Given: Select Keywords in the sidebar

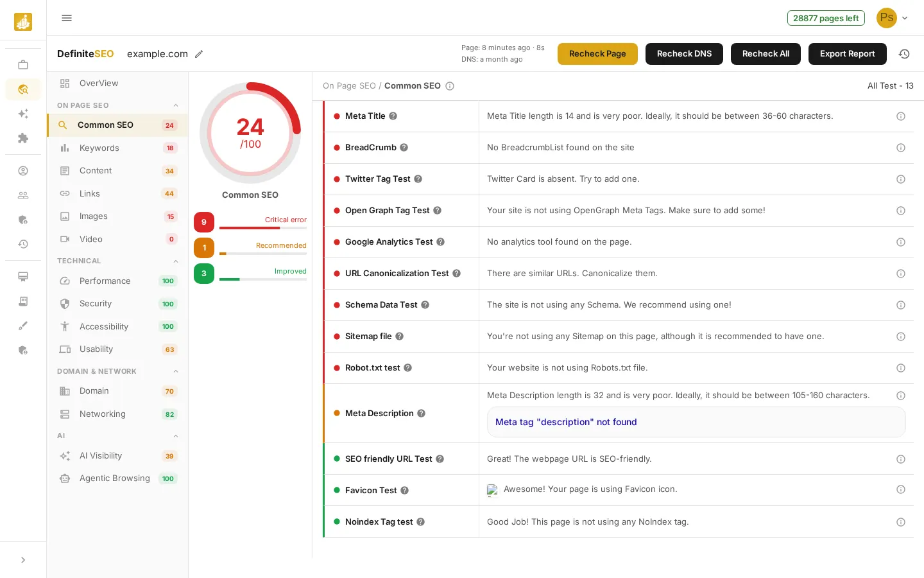Looking at the screenshot, I should (117, 148).
